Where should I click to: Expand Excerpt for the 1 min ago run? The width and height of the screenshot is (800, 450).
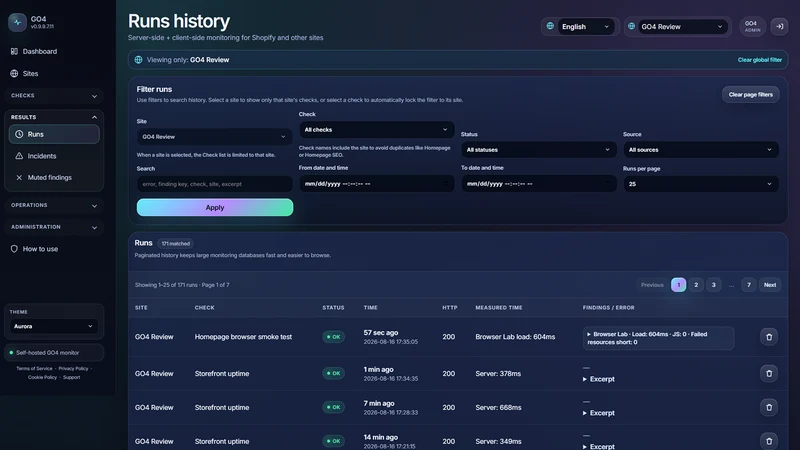pyautogui.click(x=598, y=379)
